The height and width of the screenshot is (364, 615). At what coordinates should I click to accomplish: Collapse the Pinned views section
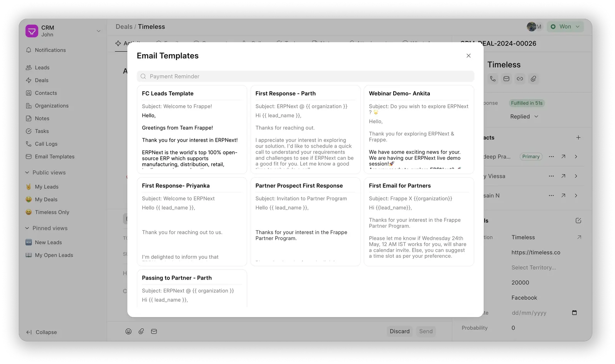(46, 228)
